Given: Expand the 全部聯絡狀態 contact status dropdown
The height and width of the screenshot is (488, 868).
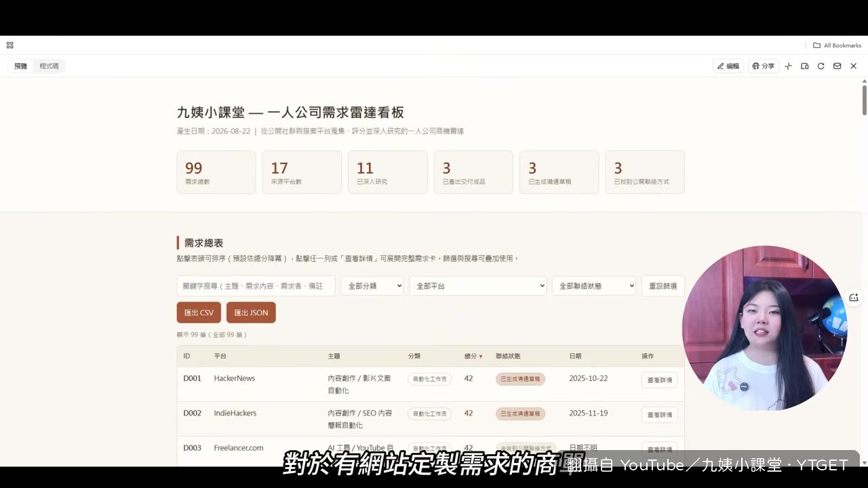Looking at the screenshot, I should (594, 286).
